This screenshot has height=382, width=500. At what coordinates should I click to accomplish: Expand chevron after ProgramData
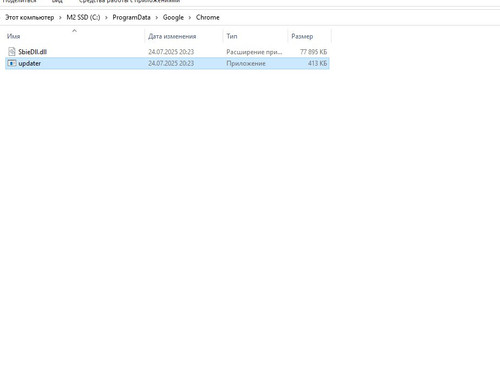point(157,18)
